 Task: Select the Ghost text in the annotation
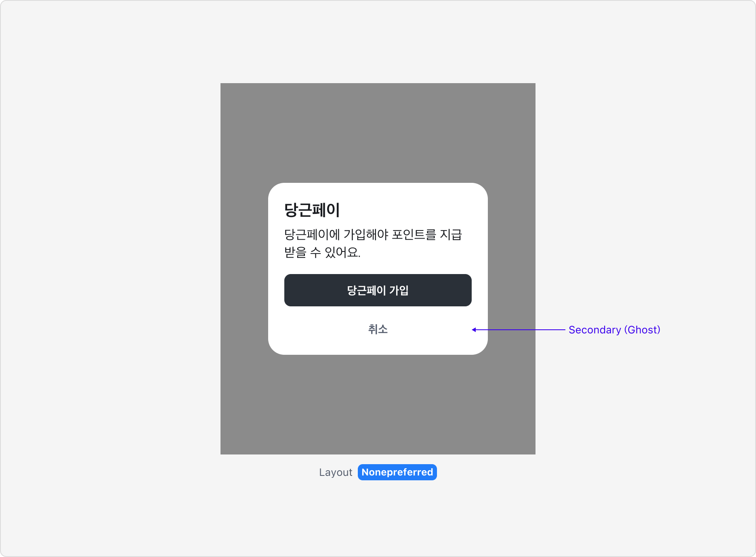pyautogui.click(x=643, y=330)
